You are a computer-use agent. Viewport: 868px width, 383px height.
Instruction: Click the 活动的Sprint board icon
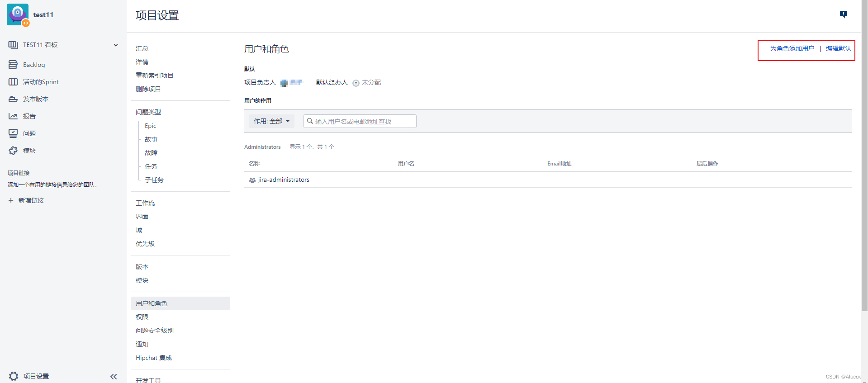point(13,82)
